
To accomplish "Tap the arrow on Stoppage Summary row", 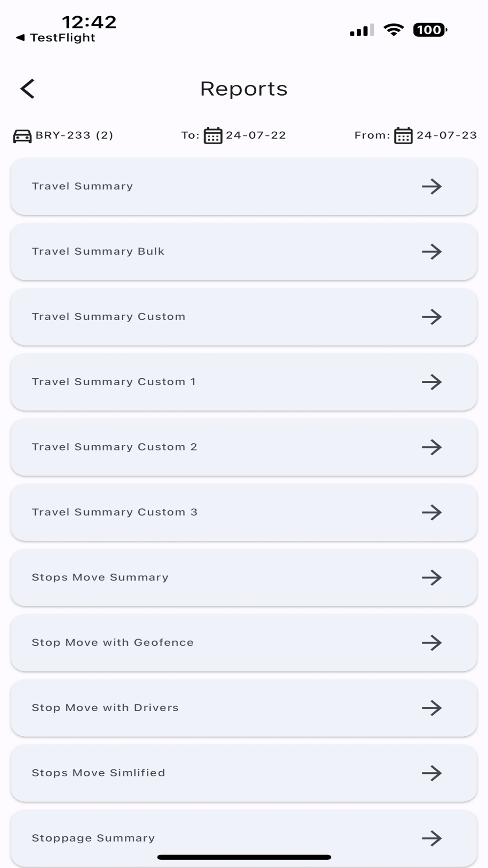I will click(432, 838).
